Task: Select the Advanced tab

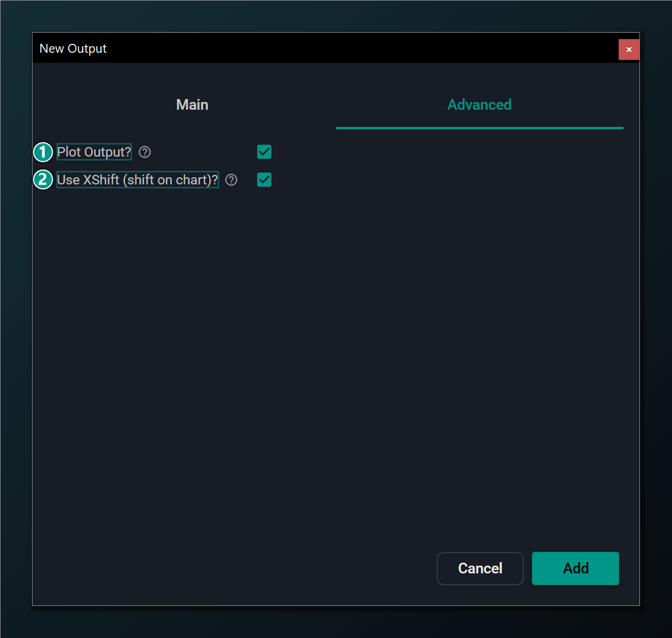Action: point(479,104)
